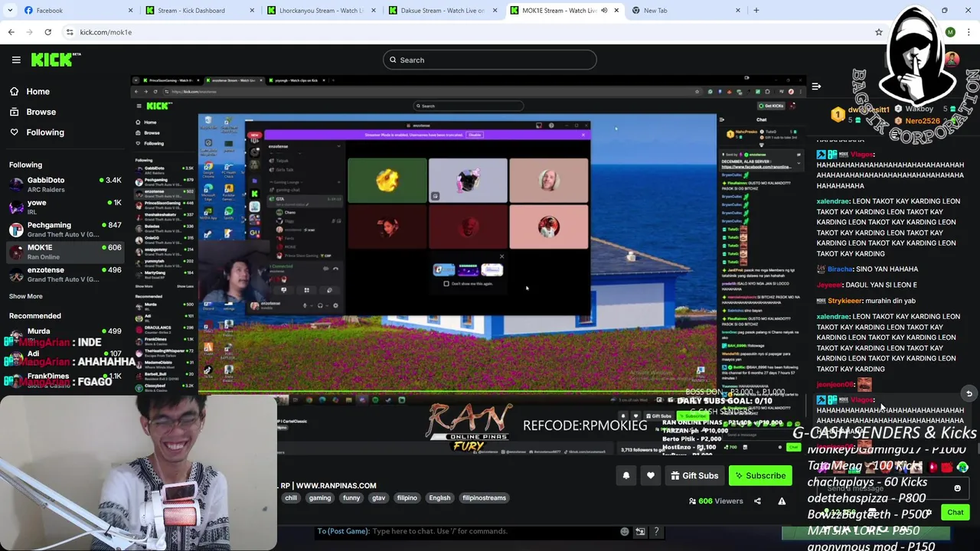980x551 pixels.
Task: Open Browse in Kick sidebar
Action: coord(41,112)
